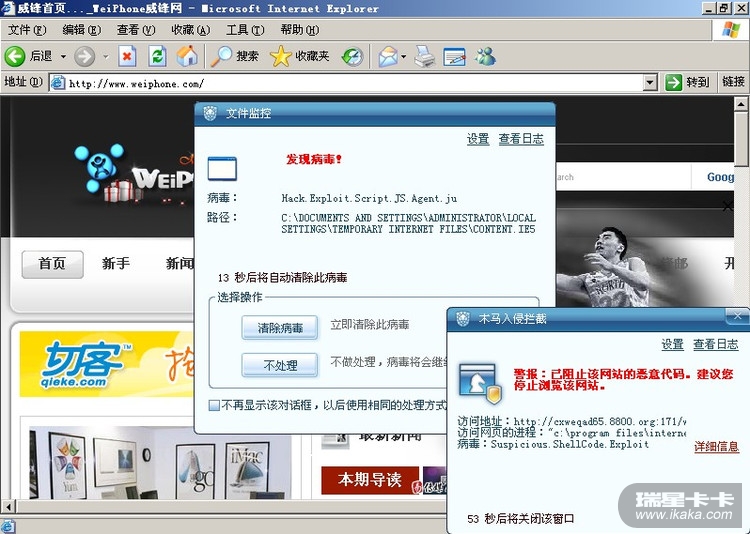Close the 木马入侵拦截 popup
The height and width of the screenshot is (534, 750).
737,316
